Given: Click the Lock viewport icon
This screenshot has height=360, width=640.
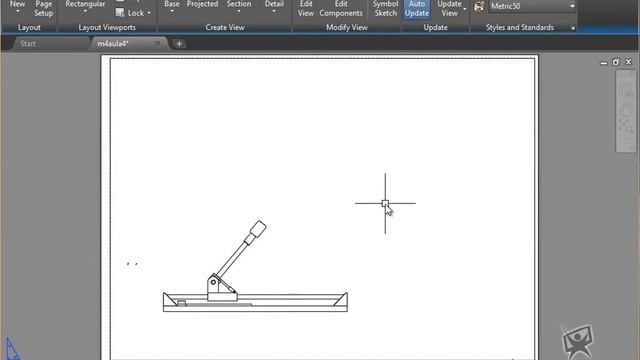Looking at the screenshot, I should [x=120, y=13].
